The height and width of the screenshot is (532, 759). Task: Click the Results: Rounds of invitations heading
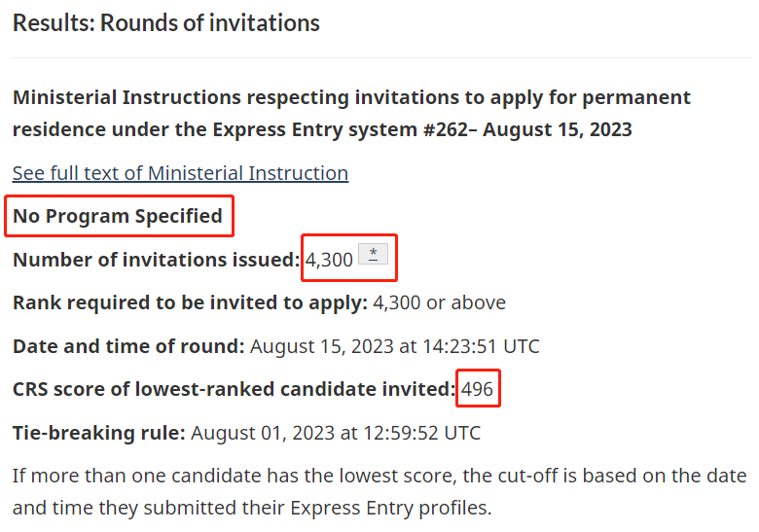coord(166,22)
